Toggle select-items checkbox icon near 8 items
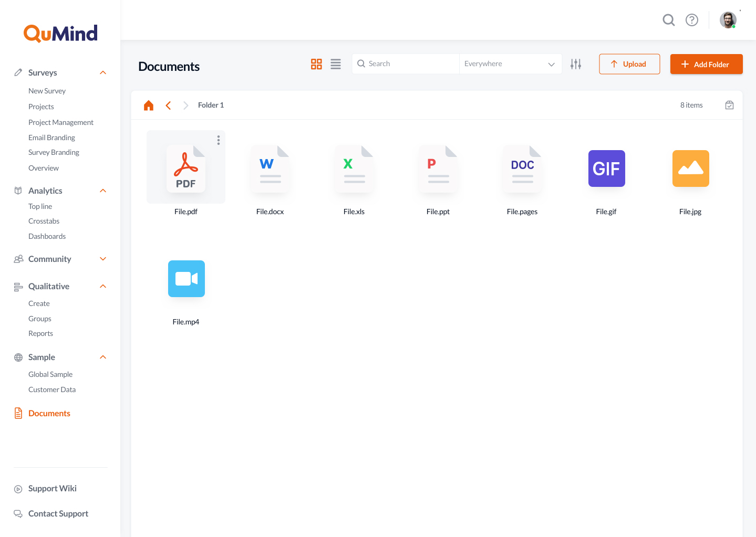This screenshot has width=756, height=537. [729, 105]
